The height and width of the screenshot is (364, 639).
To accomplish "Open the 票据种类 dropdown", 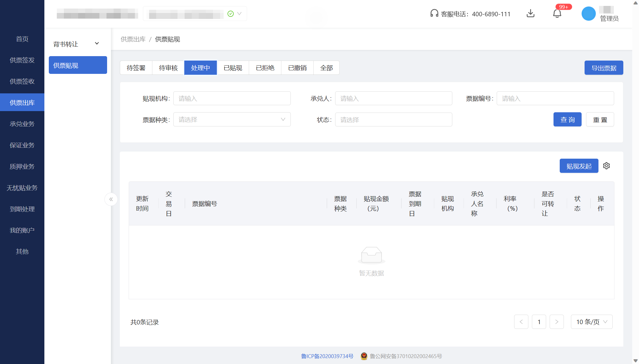I will click(232, 119).
